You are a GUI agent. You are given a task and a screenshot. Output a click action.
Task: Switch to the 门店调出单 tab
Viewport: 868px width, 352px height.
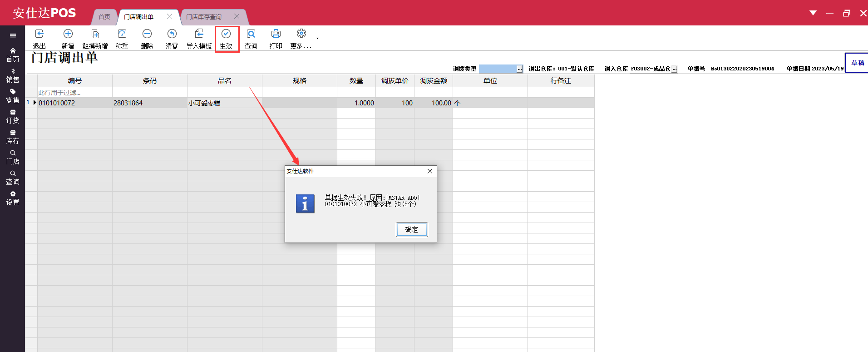click(x=139, y=17)
